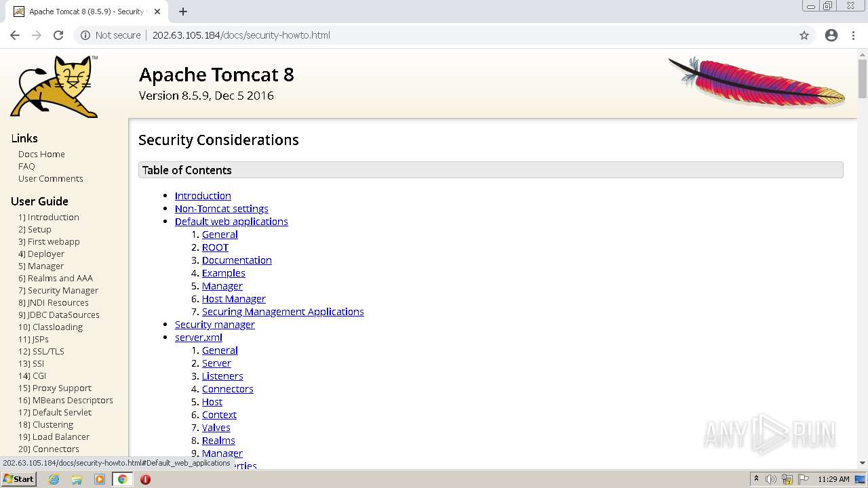Open 20) Connectors sidebar link
The image size is (868, 488).
click(x=49, y=449)
